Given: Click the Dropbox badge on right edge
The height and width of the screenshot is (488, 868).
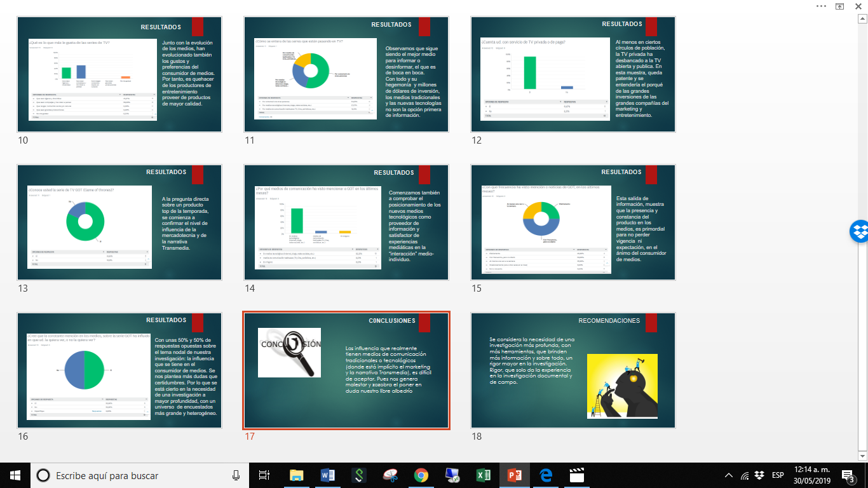Looking at the screenshot, I should point(859,231).
